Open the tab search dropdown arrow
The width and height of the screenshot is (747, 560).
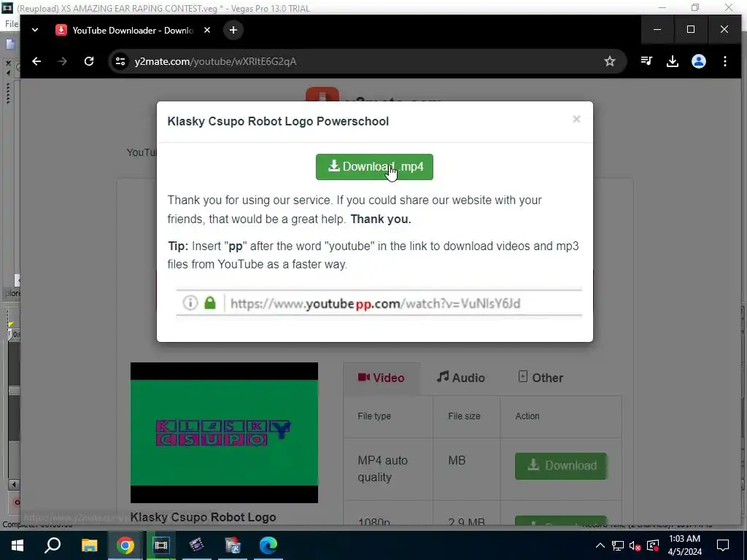click(35, 30)
